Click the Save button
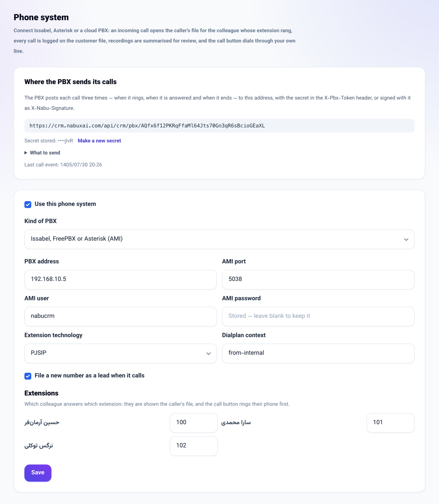Viewport: 439px width, 504px height. (x=38, y=473)
